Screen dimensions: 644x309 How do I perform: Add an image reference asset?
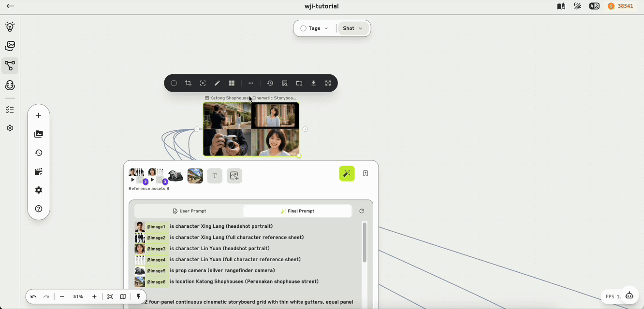[234, 176]
